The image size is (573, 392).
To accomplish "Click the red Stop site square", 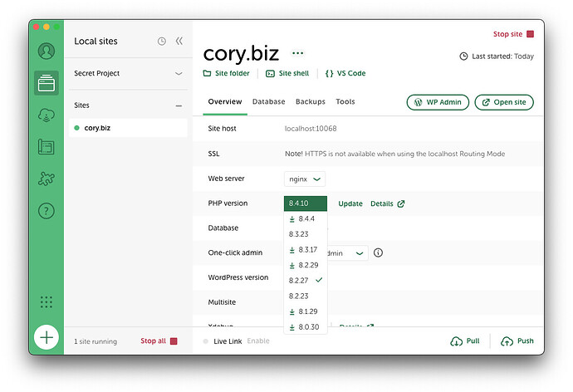I will 531,34.
